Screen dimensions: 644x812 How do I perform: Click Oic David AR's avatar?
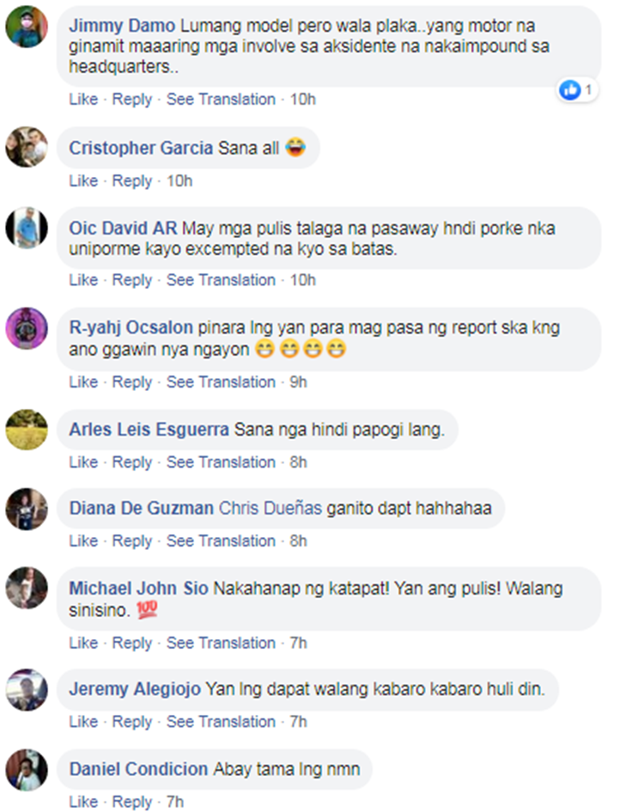(x=27, y=228)
